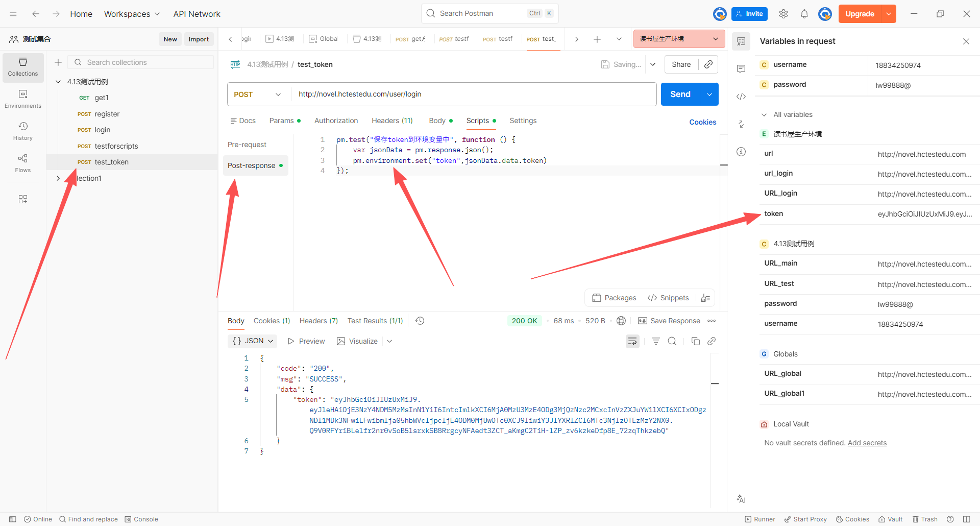Collapse the 4.13测试用例 collection
Image resolution: width=980 pixels, height=526 pixels.
click(x=58, y=82)
